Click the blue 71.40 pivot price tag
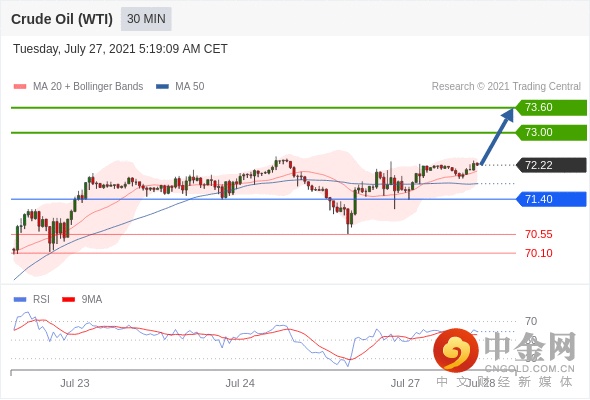Screen dimensions: 590x400 point(551,199)
